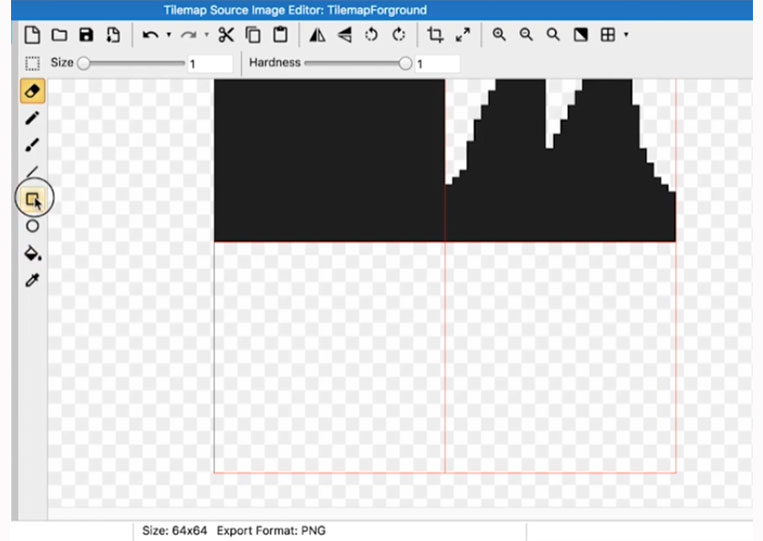
Task: Flip the image vertically
Action: tap(345, 35)
